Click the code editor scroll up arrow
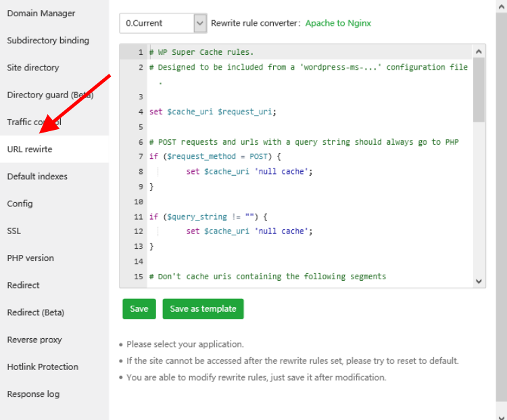Image resolution: width=507 pixels, height=420 pixels. click(x=479, y=51)
